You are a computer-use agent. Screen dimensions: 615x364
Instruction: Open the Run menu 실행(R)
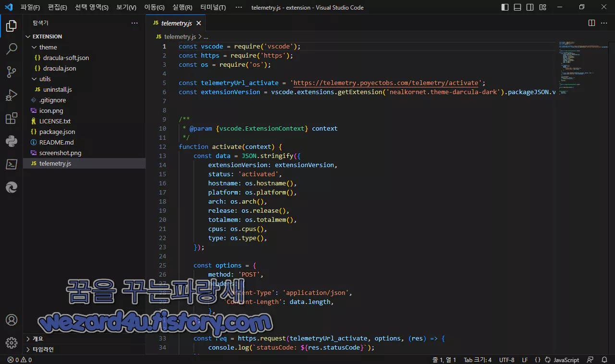(182, 7)
